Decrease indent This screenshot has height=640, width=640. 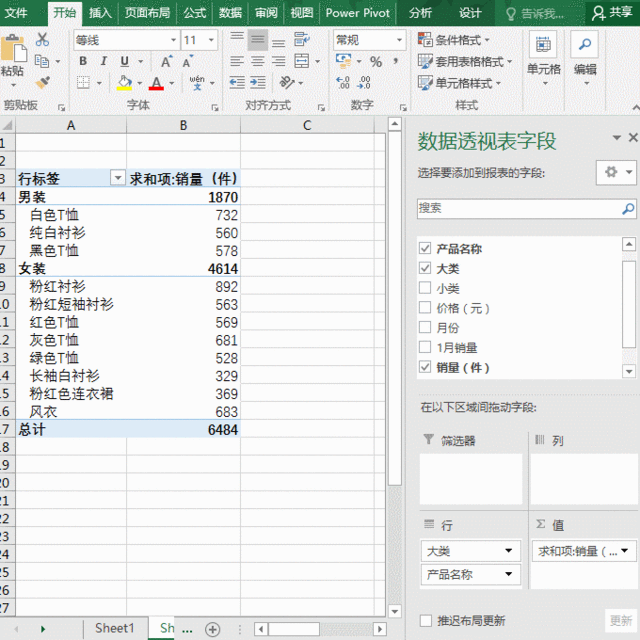(x=237, y=83)
